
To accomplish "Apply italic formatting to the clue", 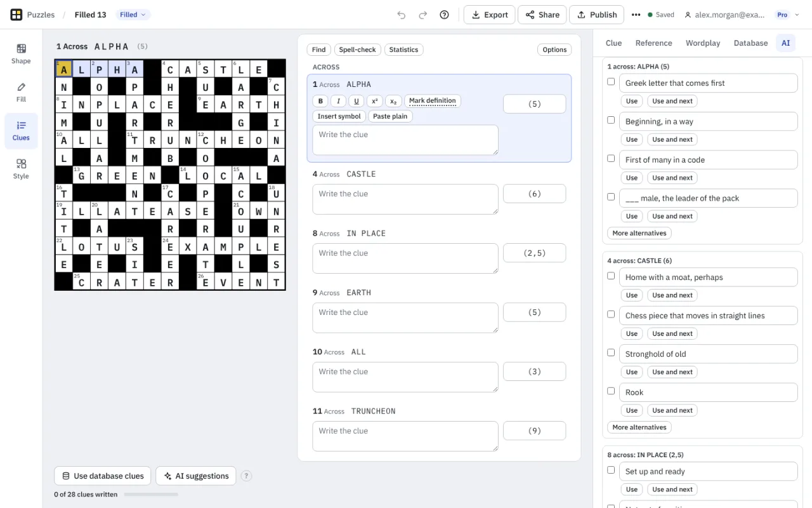I will 338,101.
